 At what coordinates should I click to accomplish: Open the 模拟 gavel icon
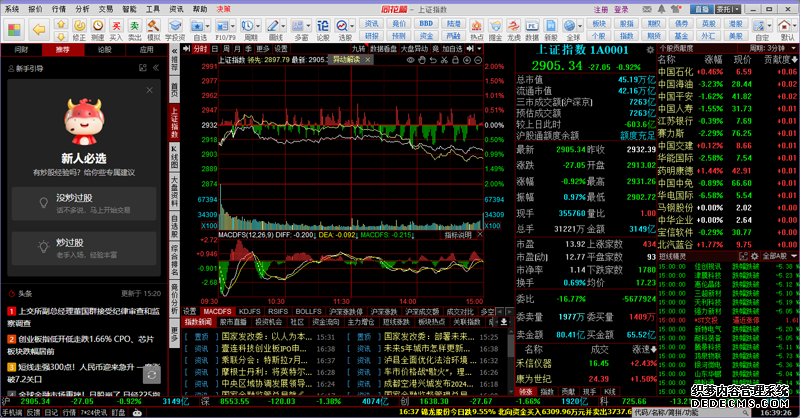(x=153, y=30)
